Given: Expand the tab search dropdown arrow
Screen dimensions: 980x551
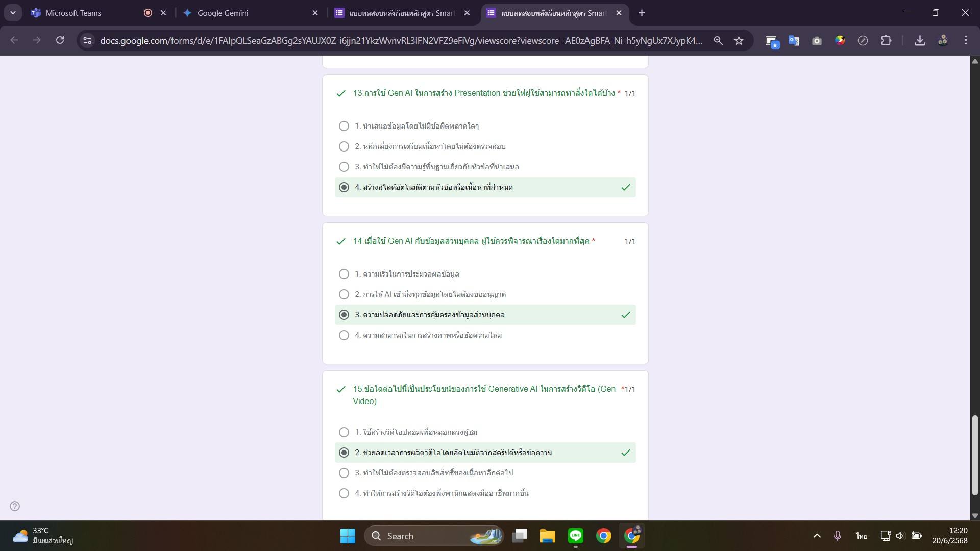Looking at the screenshot, I should [13, 13].
